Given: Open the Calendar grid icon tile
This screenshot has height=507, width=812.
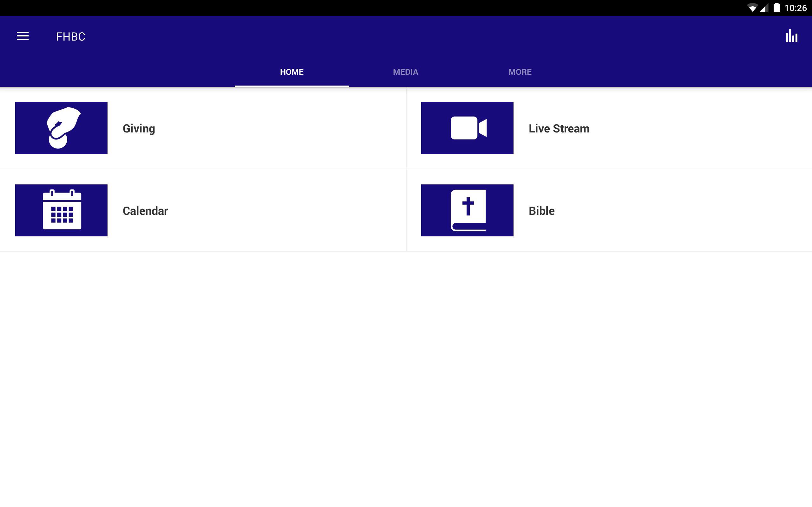Looking at the screenshot, I should (61, 210).
